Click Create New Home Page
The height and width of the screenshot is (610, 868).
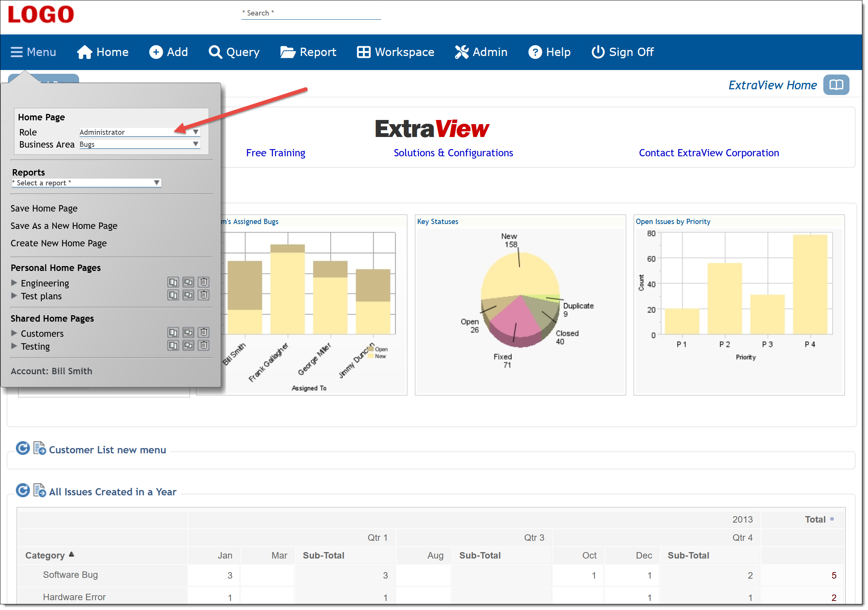pos(59,243)
